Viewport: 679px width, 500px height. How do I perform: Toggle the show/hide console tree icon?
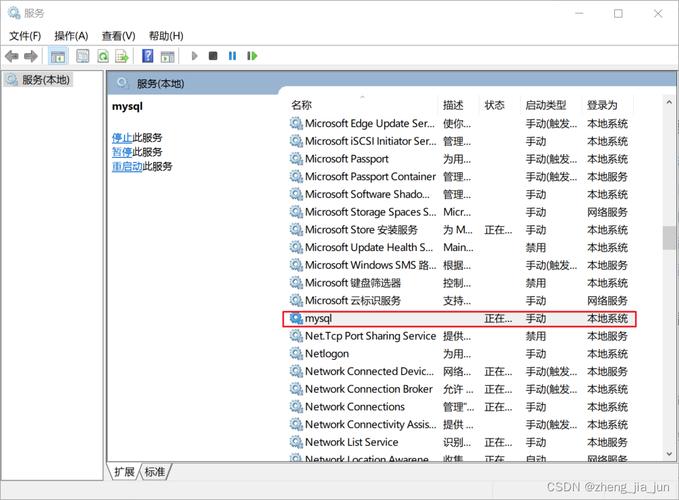[x=58, y=56]
